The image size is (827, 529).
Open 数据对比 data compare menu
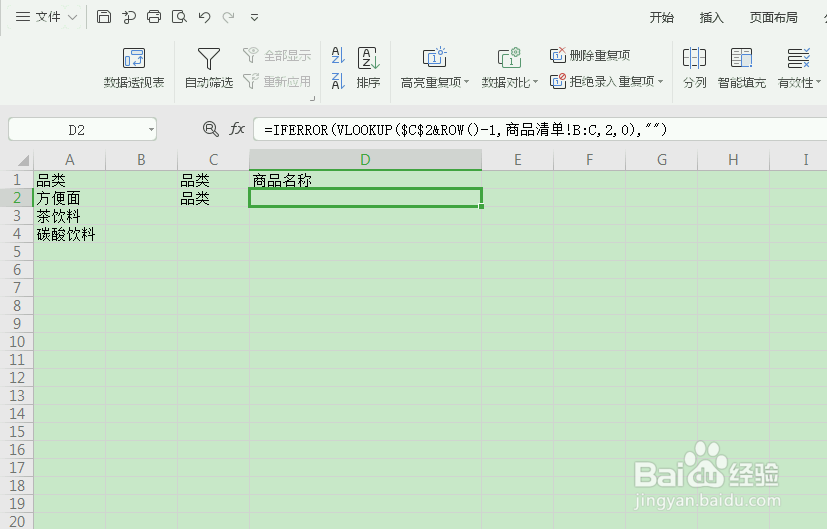tap(509, 68)
